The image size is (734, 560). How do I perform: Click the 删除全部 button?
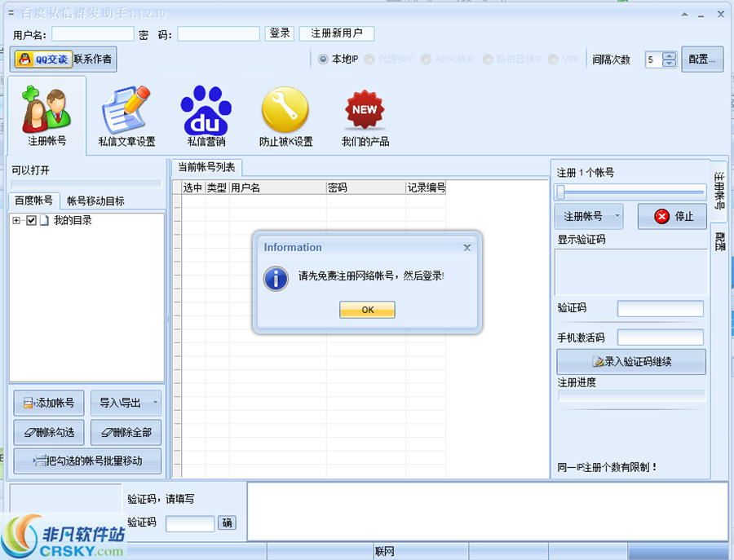126,432
